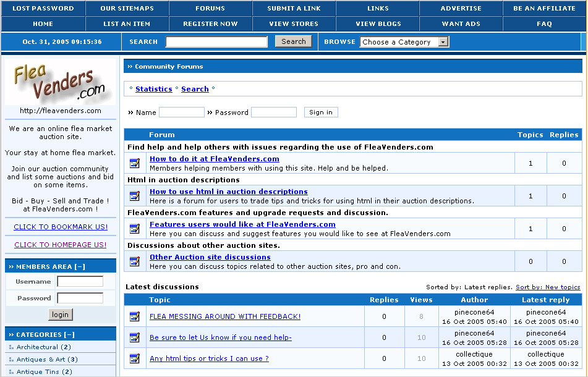
Task: Go to Our Sitemaps in top navigation
Action: point(127,8)
